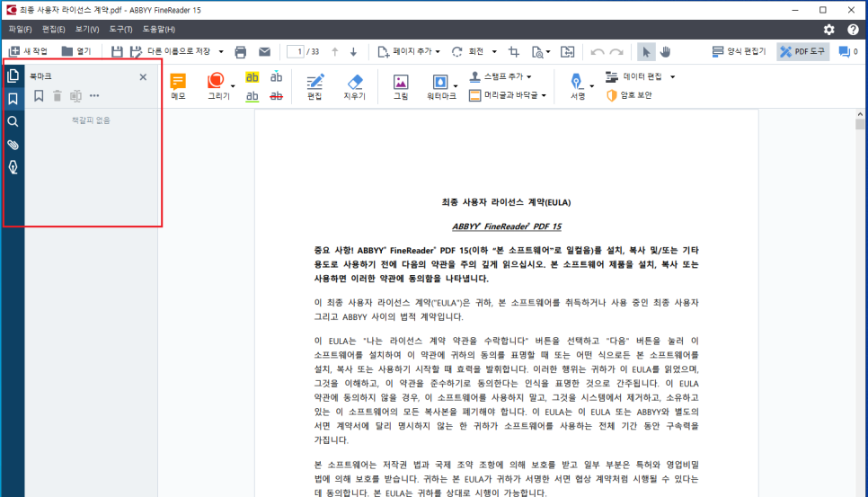
Task: Open help question mark icon
Action: pos(853,30)
